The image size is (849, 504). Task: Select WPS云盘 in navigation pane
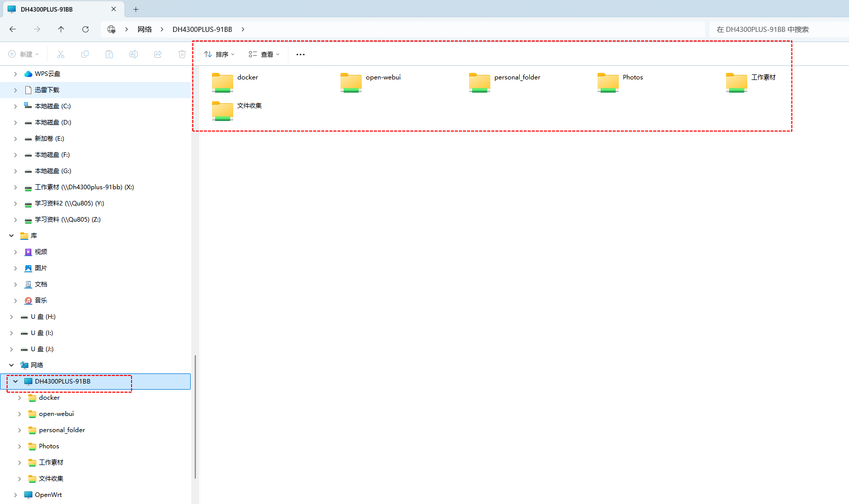pyautogui.click(x=47, y=74)
